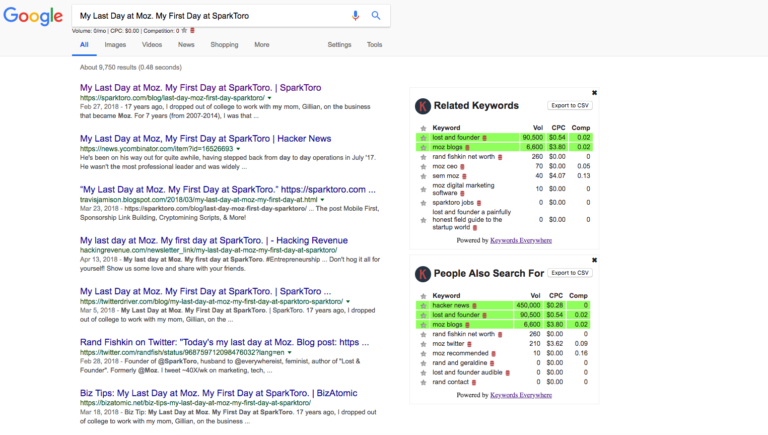768x435 pixels.
Task: Click the People Also Search For K logo
Action: point(423,274)
